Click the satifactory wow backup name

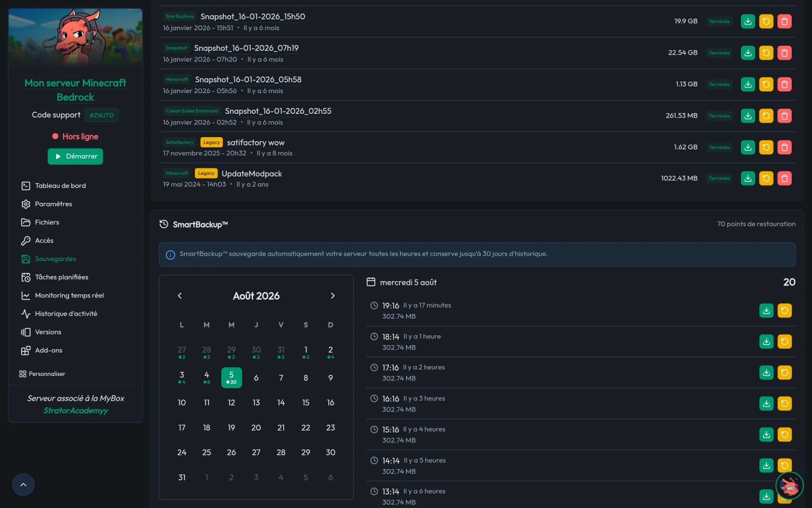[x=255, y=143]
